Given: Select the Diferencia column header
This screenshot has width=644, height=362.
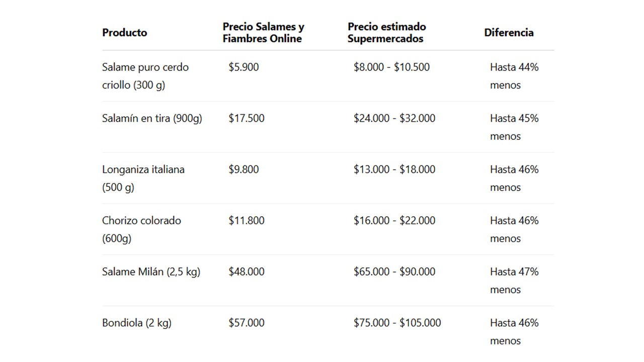Looking at the screenshot, I should click(509, 33).
